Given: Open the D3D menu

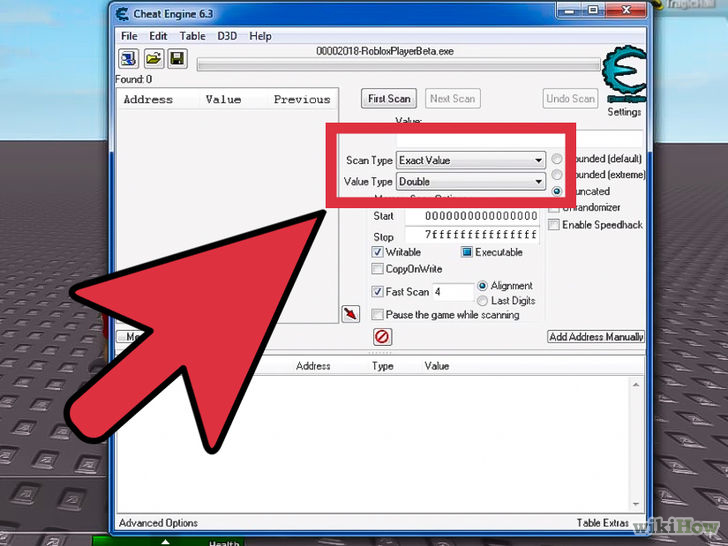Looking at the screenshot, I should click(x=227, y=36).
